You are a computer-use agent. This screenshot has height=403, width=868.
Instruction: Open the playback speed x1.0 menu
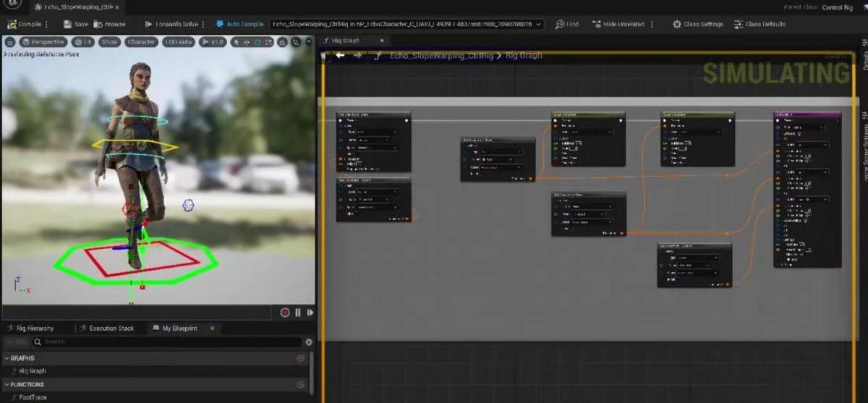(213, 42)
